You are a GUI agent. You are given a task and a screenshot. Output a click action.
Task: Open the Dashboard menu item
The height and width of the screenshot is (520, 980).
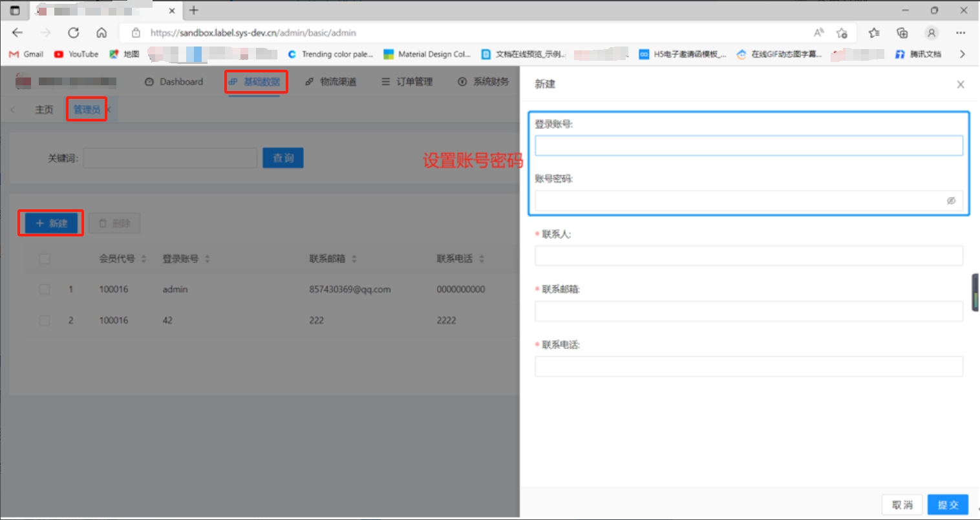click(174, 82)
